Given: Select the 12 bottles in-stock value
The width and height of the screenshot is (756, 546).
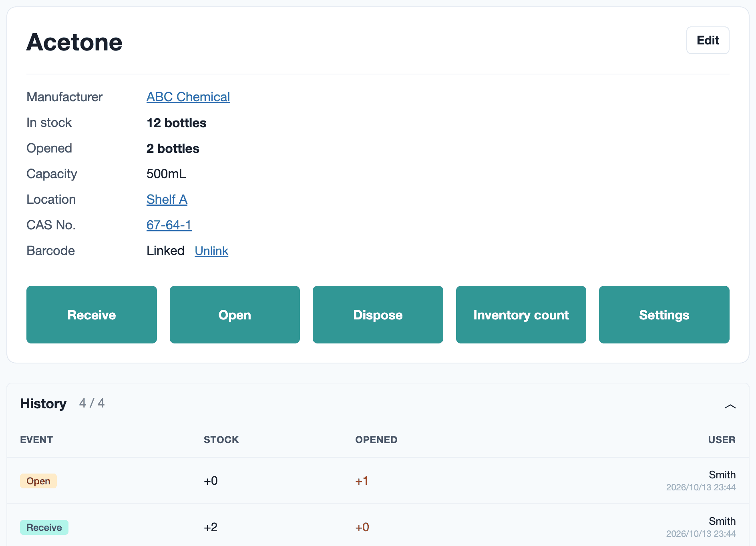Looking at the screenshot, I should point(177,123).
